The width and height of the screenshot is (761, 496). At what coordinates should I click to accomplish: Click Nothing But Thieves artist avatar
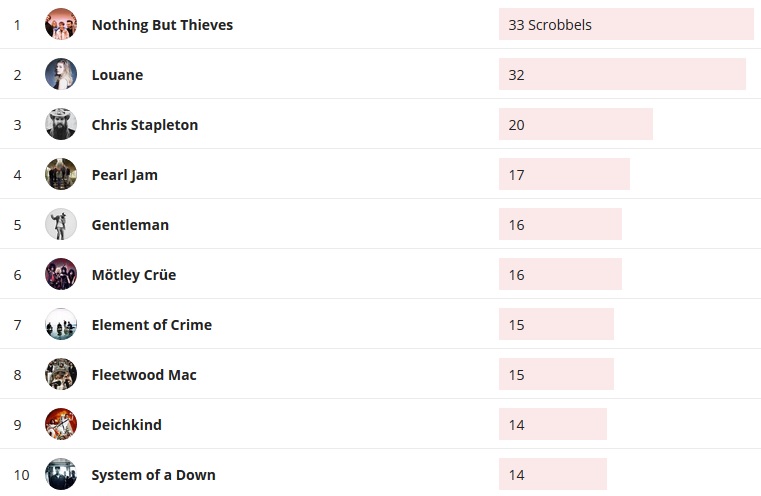coord(61,24)
